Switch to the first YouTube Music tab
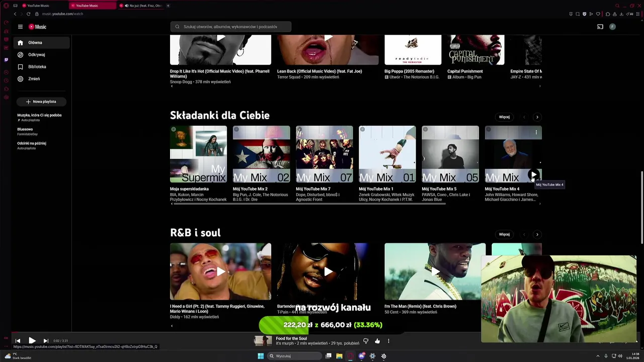The height and width of the screenshot is (362, 644). tap(43, 6)
